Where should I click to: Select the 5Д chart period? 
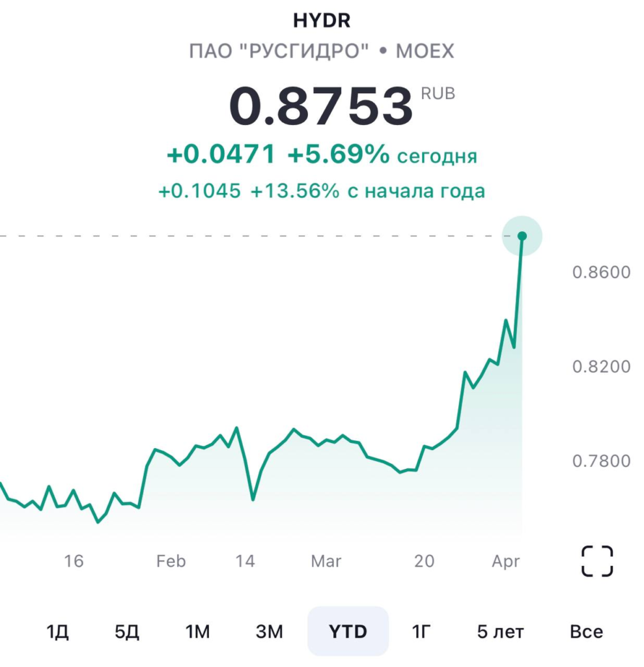(x=127, y=631)
